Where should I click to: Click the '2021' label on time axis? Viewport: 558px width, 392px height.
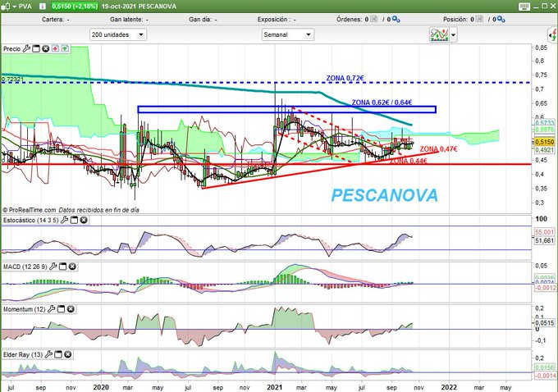pos(274,387)
